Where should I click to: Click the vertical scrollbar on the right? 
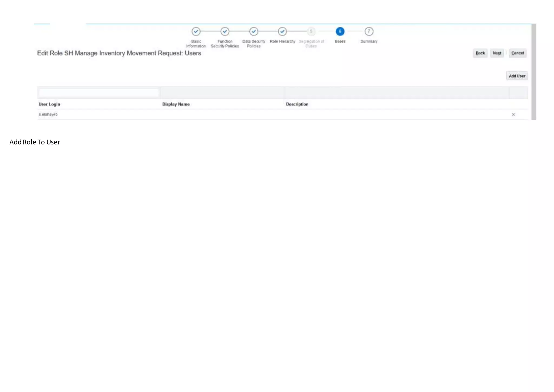pos(533,72)
